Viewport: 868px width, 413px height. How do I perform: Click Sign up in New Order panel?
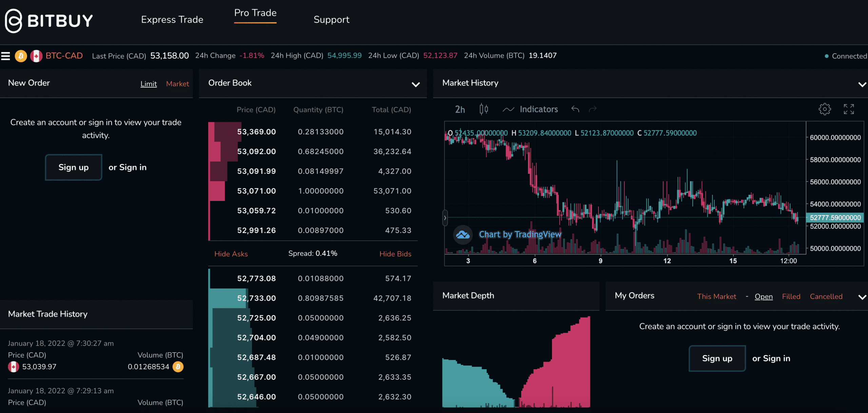tap(74, 167)
